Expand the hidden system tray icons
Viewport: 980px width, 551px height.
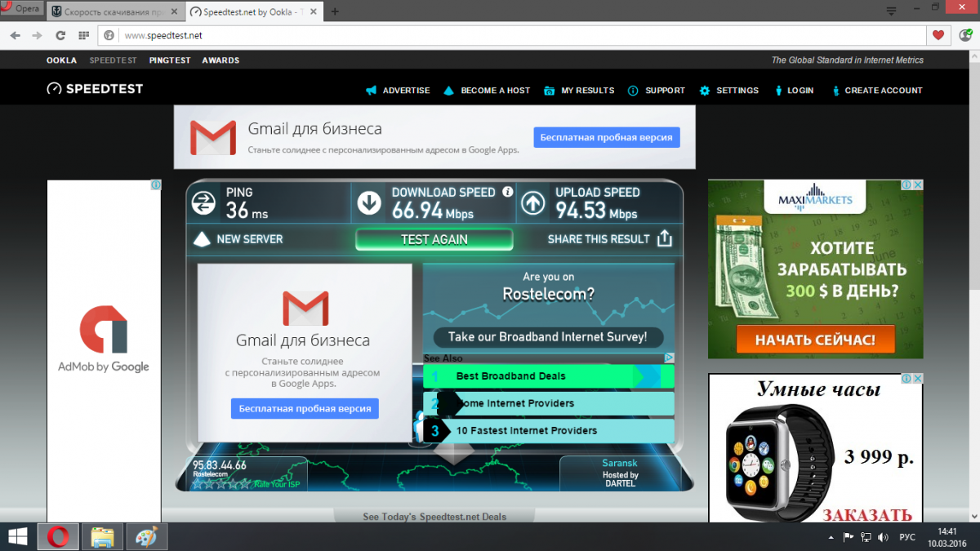tap(831, 537)
